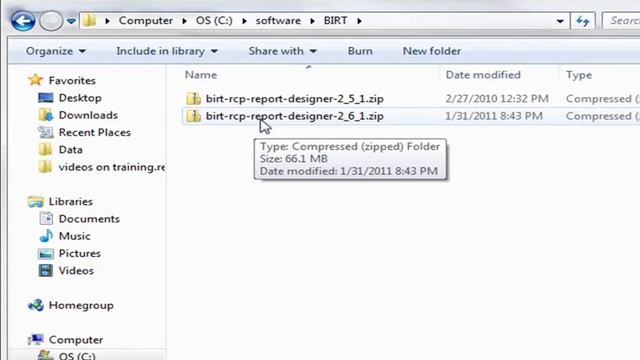Click the Pictures library icon

pyautogui.click(x=45, y=253)
